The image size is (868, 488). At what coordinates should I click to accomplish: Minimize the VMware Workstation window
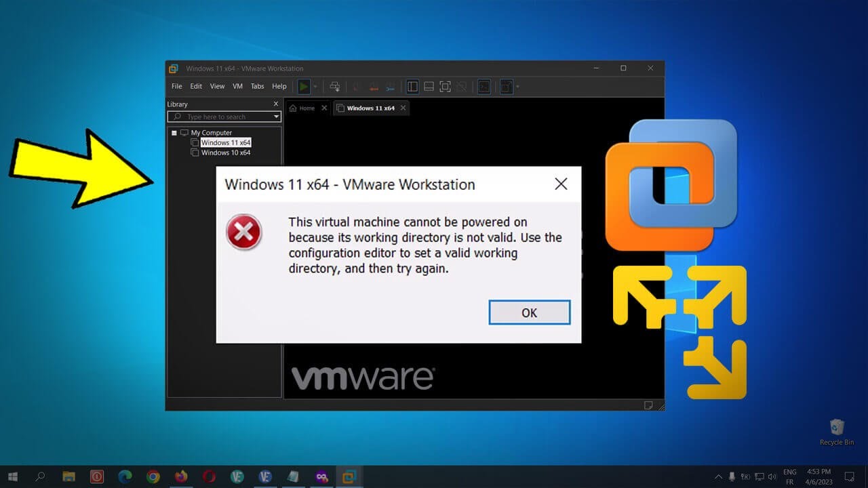tap(596, 68)
